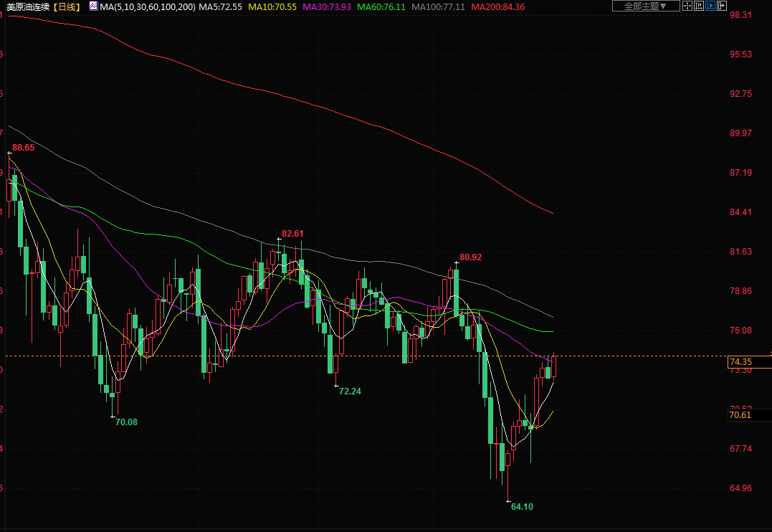Select the yellow MA10:70.55 legend label
The image size is (772, 532).
click(272, 6)
